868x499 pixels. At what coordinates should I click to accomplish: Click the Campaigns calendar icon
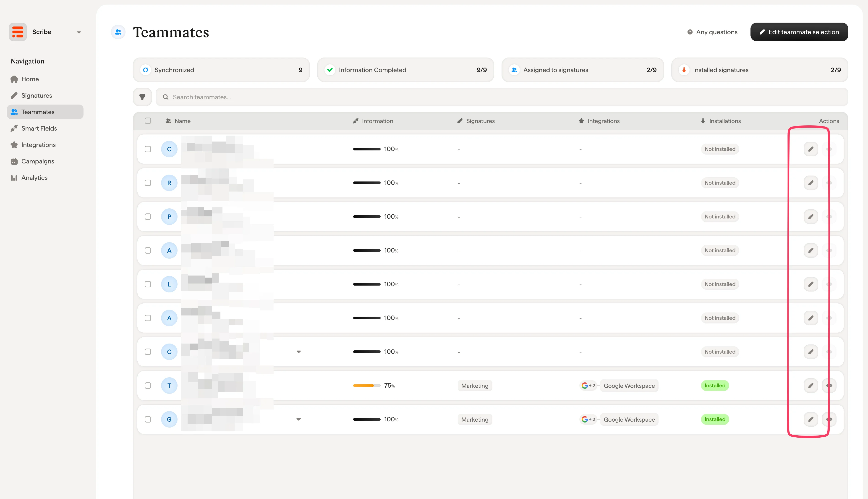[x=14, y=161]
